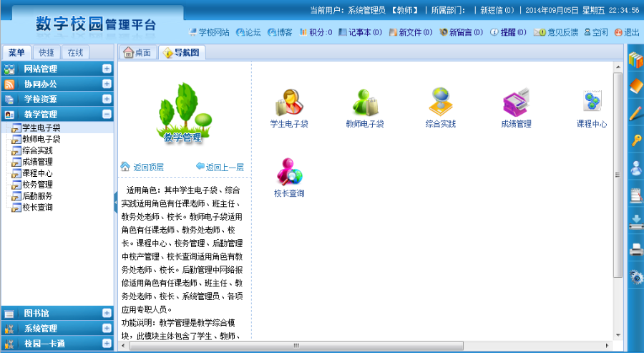644x353 pixels.
Task: Click the 空闲 status in toolbar
Action: point(596,32)
